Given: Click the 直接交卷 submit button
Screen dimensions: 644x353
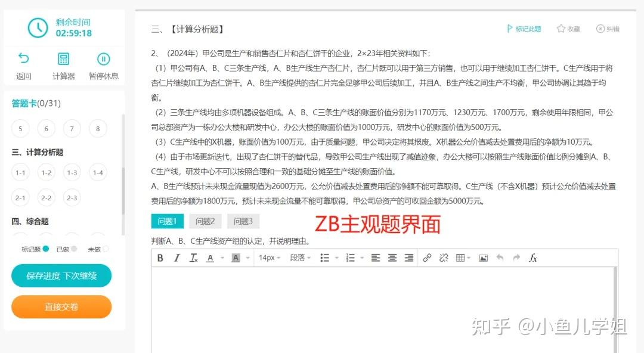Looking at the screenshot, I should point(61,306).
